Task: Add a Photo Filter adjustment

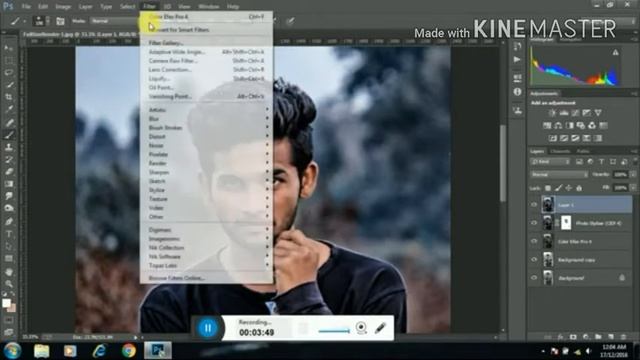Action: [581, 126]
